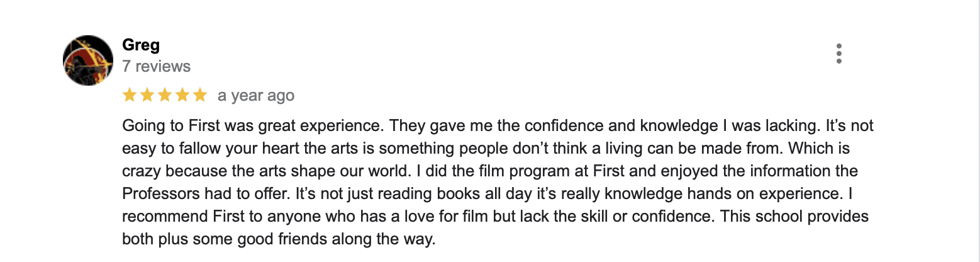
Task: Click the second gold rating star
Action: (147, 95)
